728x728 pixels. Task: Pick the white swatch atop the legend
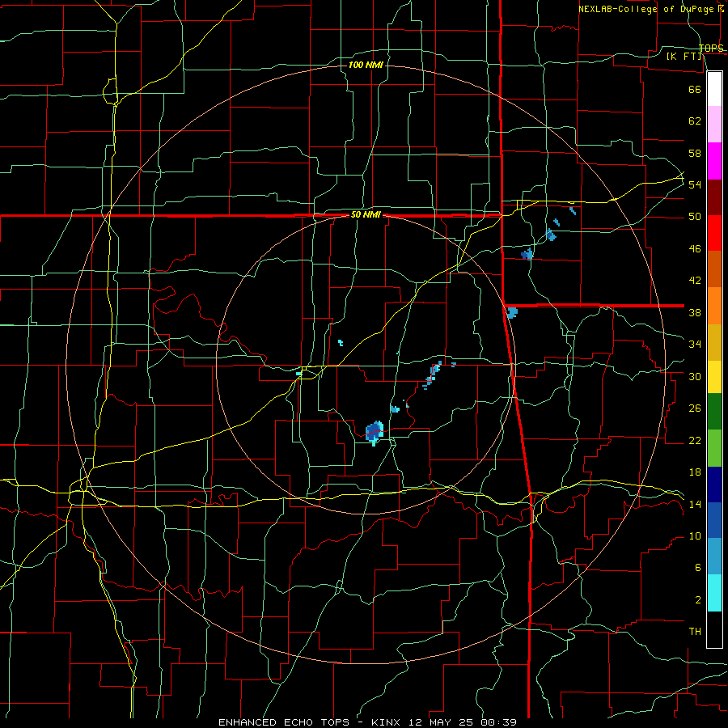pos(714,89)
